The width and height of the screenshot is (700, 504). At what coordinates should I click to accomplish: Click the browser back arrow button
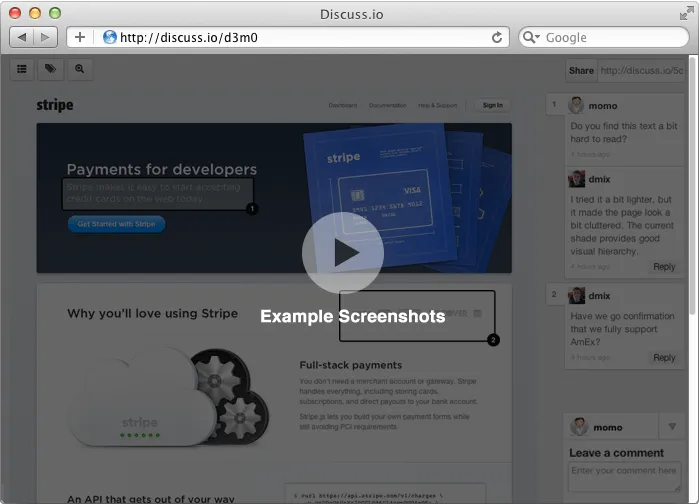coord(21,37)
